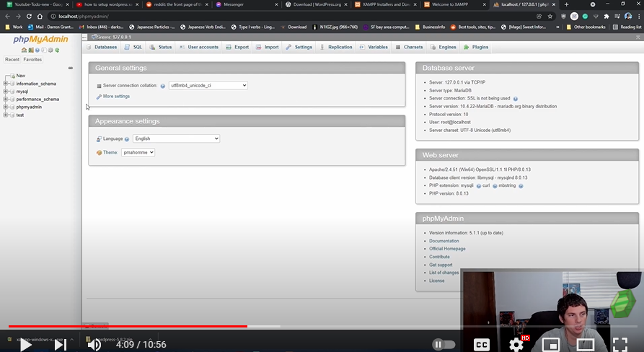Open the Theme dropdown
The image size is (644, 352).
coord(138,152)
